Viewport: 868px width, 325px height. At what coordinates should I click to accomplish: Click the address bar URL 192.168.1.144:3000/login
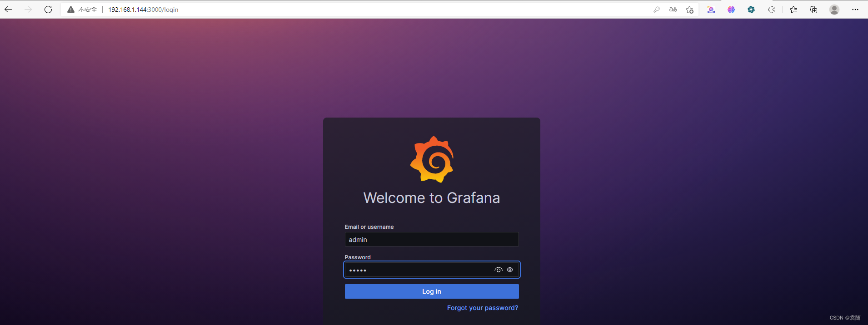[x=143, y=10]
